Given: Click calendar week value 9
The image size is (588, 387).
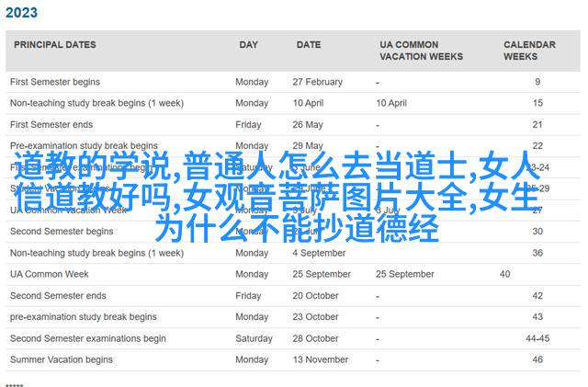Looking at the screenshot, I should 537,82.
